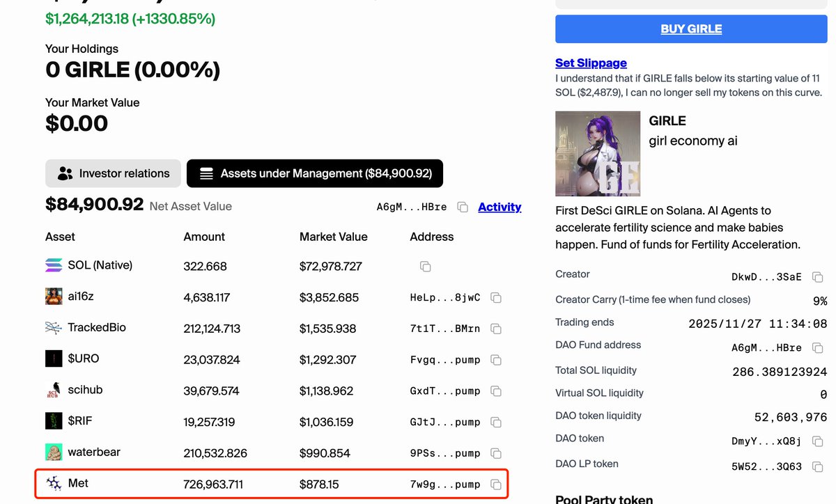Select the $1,535.938 market value cell
Viewport: 836px width, 504px height.
coord(328,329)
